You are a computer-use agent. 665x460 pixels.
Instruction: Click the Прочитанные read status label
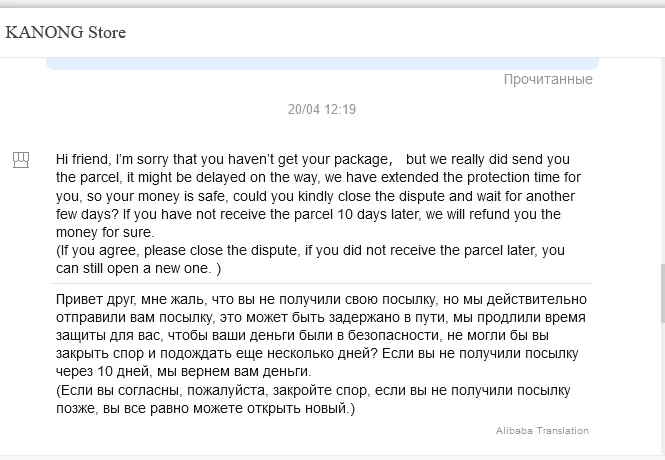(548, 79)
